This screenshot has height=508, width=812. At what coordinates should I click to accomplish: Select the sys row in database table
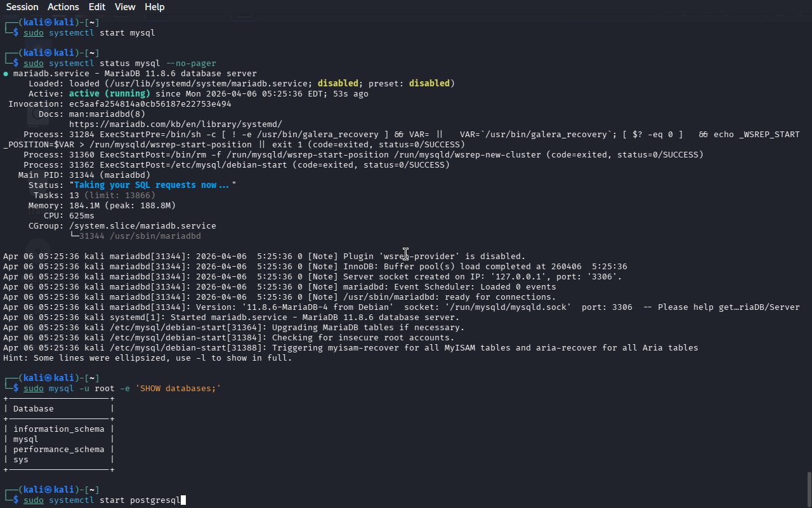(x=21, y=460)
